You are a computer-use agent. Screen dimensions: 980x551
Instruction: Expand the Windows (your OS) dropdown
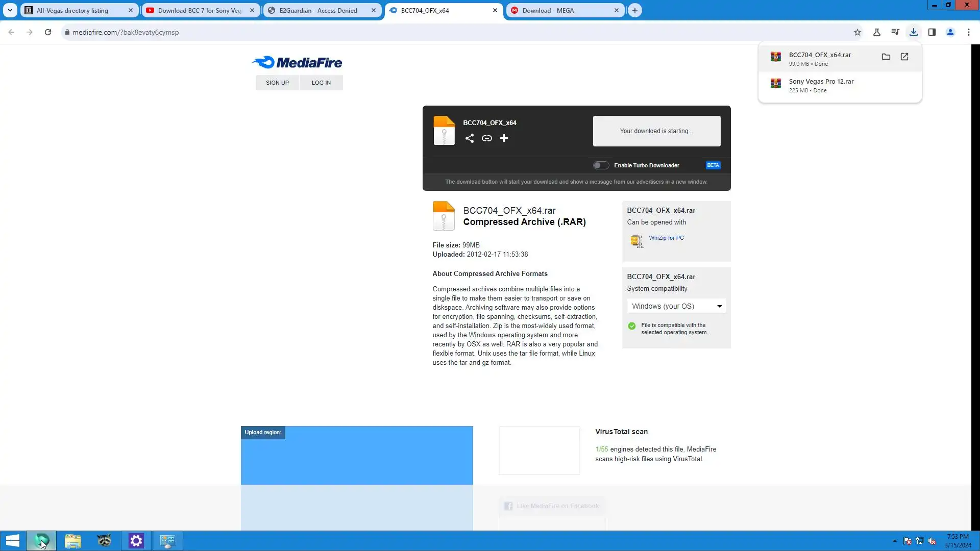tap(676, 306)
